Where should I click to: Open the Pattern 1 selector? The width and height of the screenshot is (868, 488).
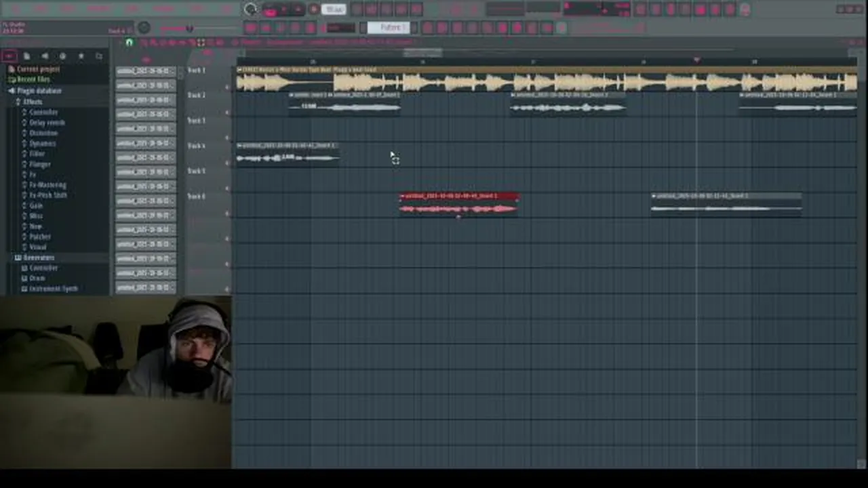coord(390,28)
